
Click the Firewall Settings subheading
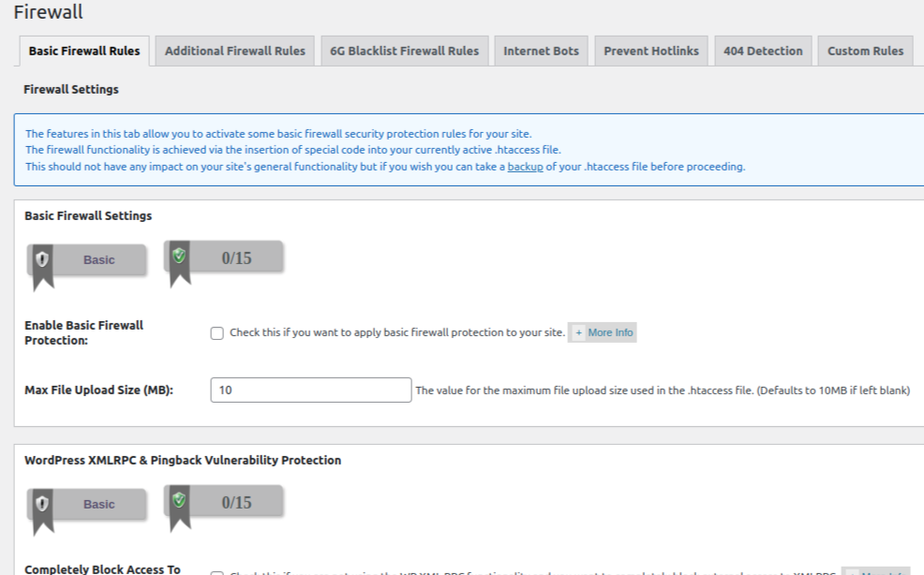coord(71,90)
